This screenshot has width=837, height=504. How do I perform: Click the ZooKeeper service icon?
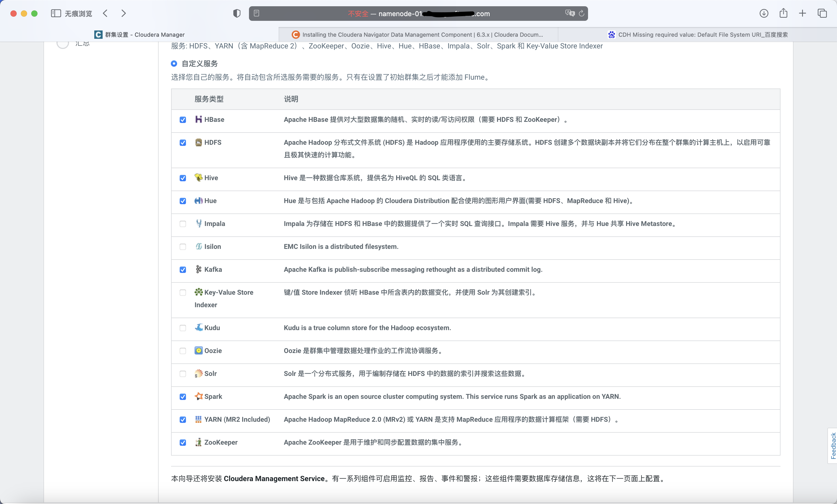click(198, 442)
